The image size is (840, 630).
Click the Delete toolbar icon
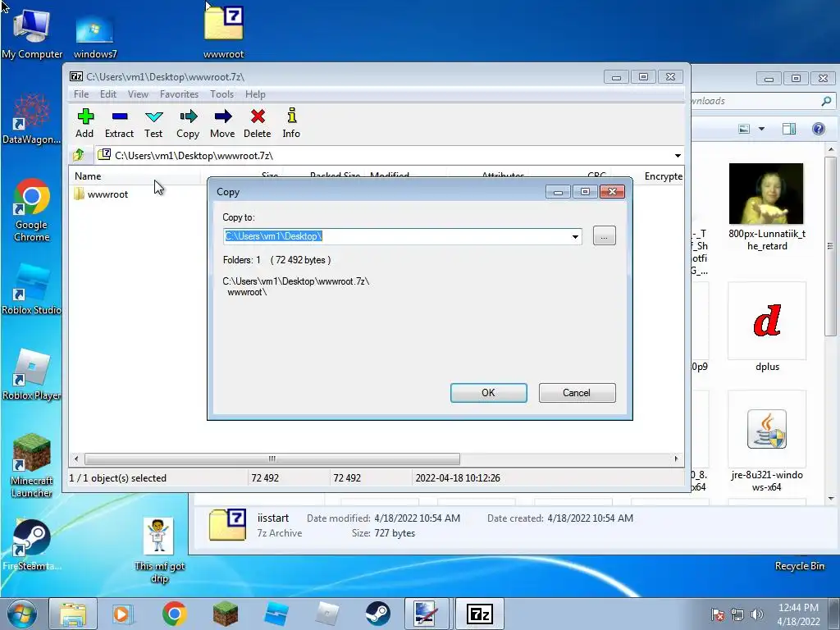click(257, 123)
